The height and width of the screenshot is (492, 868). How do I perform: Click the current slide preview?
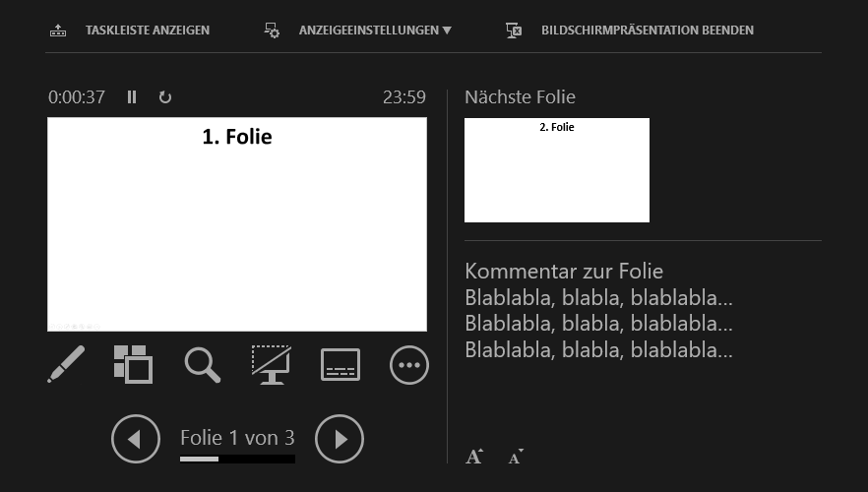click(236, 224)
